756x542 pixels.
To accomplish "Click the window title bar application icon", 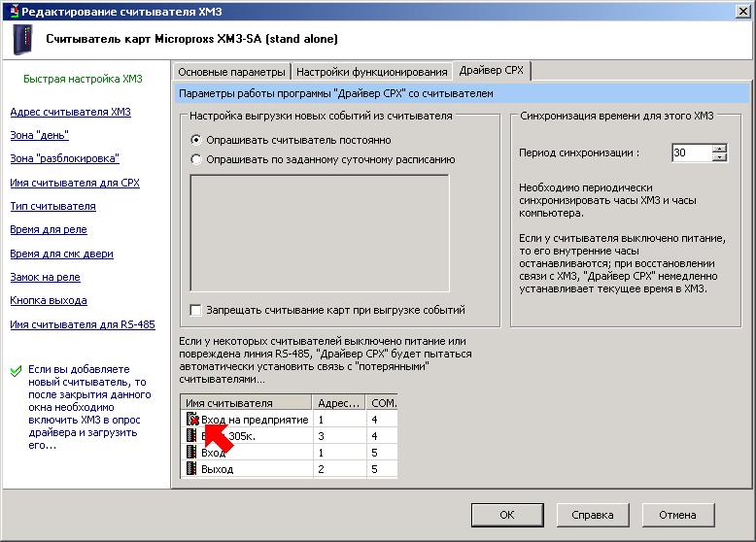I will (11, 9).
